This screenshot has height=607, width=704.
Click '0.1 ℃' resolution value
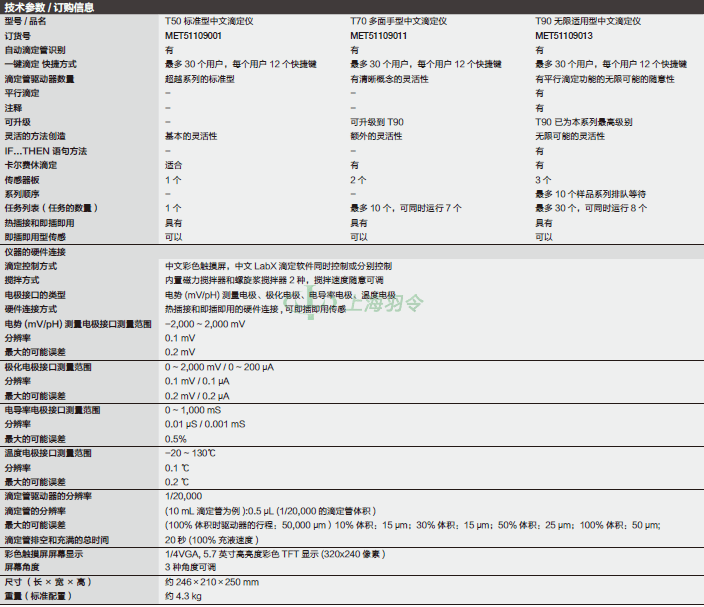177,468
